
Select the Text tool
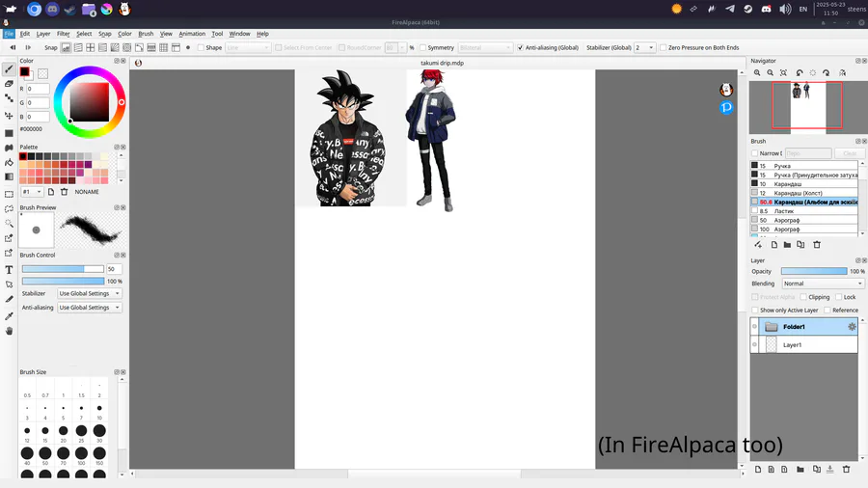[9, 270]
